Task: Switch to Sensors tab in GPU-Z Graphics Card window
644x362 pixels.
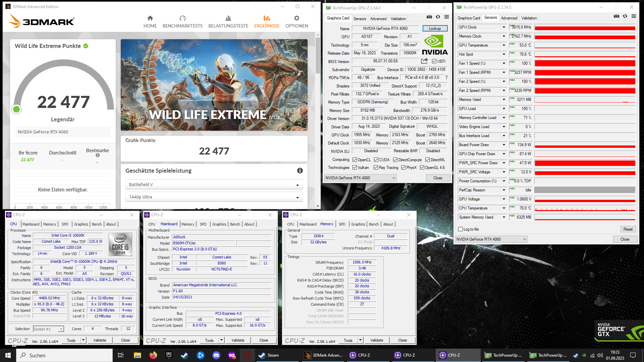Action: pyautogui.click(x=360, y=18)
